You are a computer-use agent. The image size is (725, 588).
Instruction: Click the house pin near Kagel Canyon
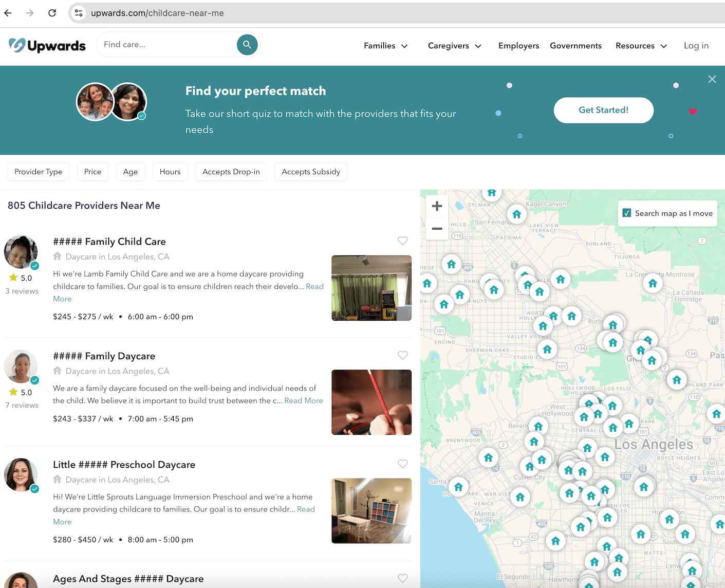pos(517,214)
